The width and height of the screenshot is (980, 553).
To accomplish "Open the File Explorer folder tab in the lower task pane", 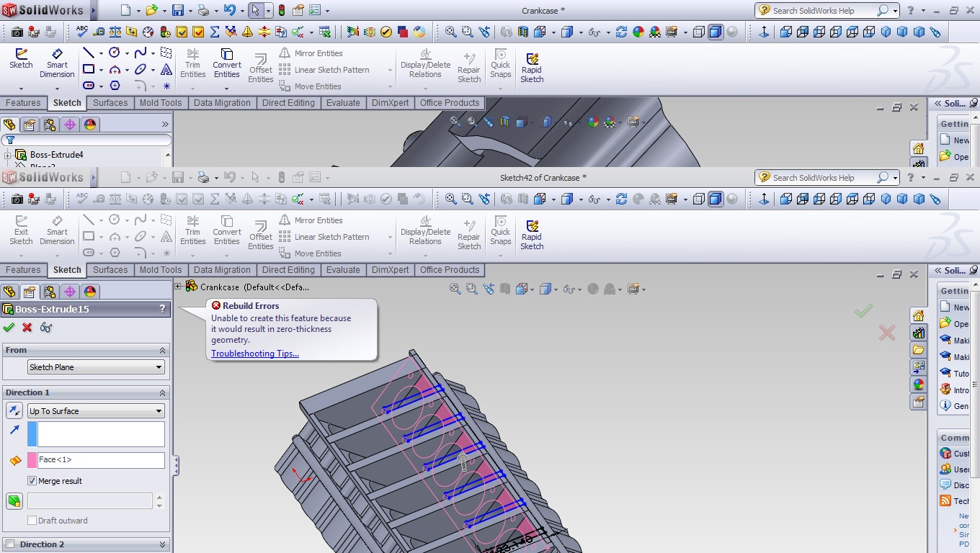I will click(918, 350).
